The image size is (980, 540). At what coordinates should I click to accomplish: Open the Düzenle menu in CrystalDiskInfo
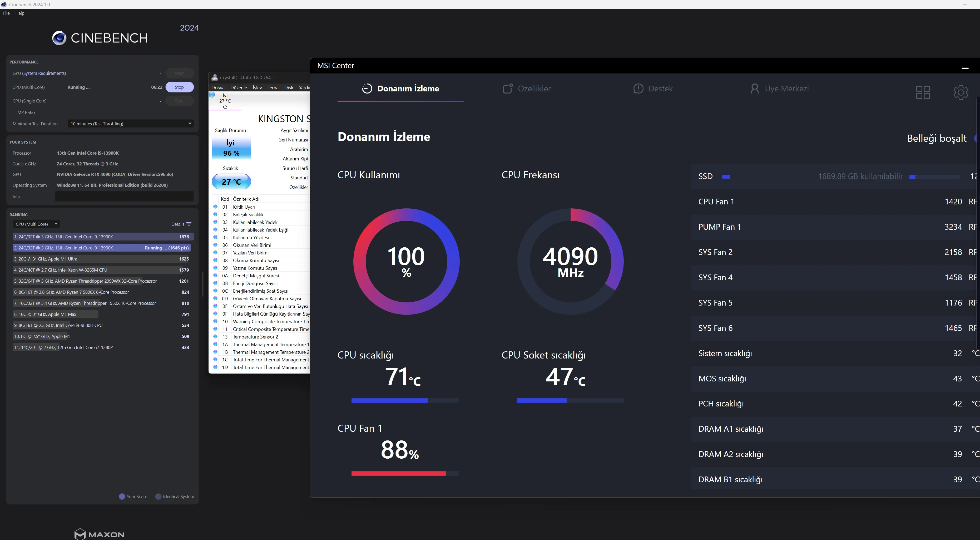coord(239,87)
